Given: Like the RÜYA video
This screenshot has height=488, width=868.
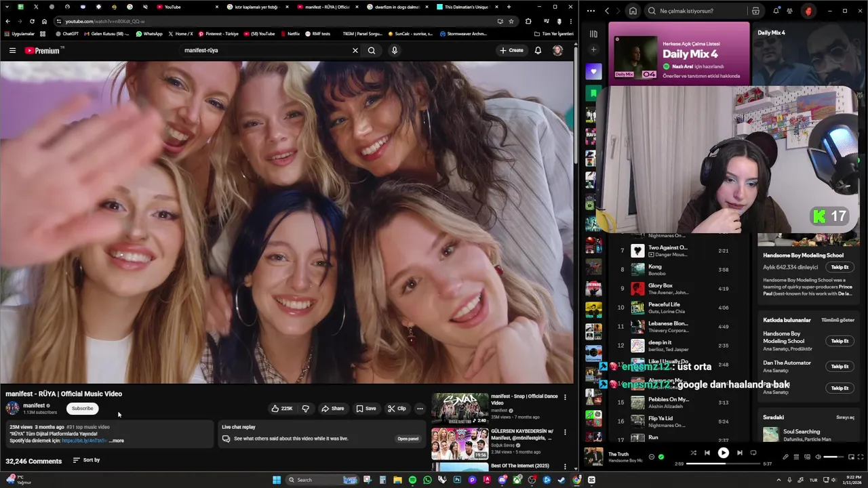Looking at the screenshot, I should click(x=282, y=408).
